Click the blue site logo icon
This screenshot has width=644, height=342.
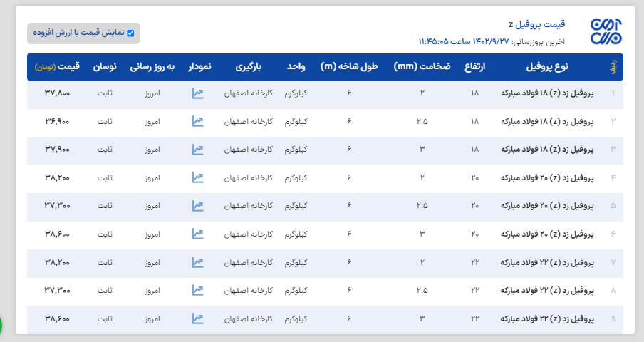tap(606, 32)
